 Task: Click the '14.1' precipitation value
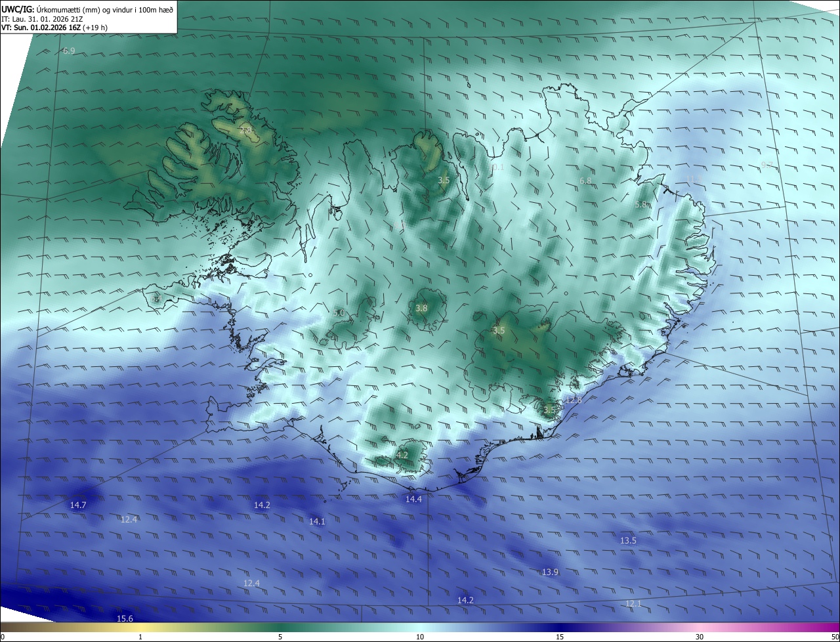coord(317,521)
